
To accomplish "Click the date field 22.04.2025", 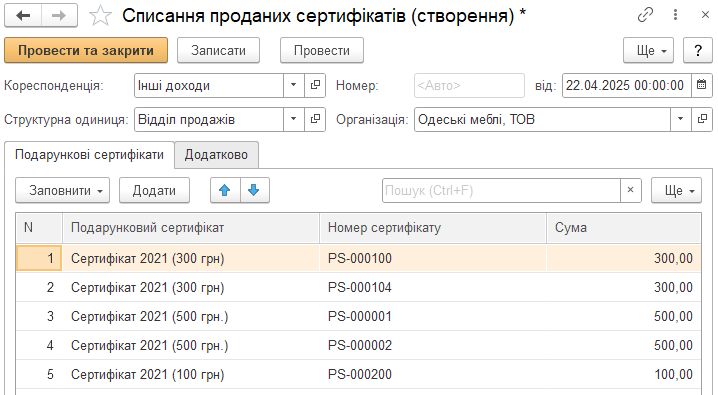I will (x=626, y=85).
